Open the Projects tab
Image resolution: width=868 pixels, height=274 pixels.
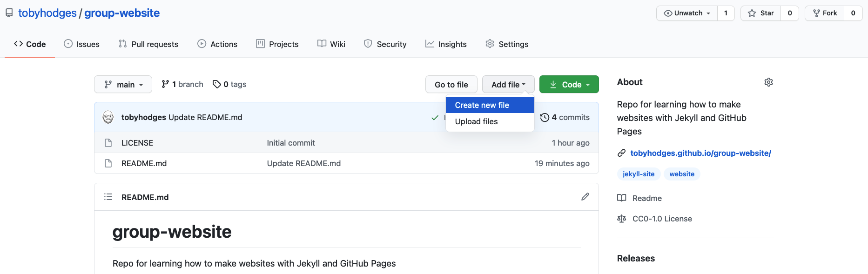pos(277,44)
